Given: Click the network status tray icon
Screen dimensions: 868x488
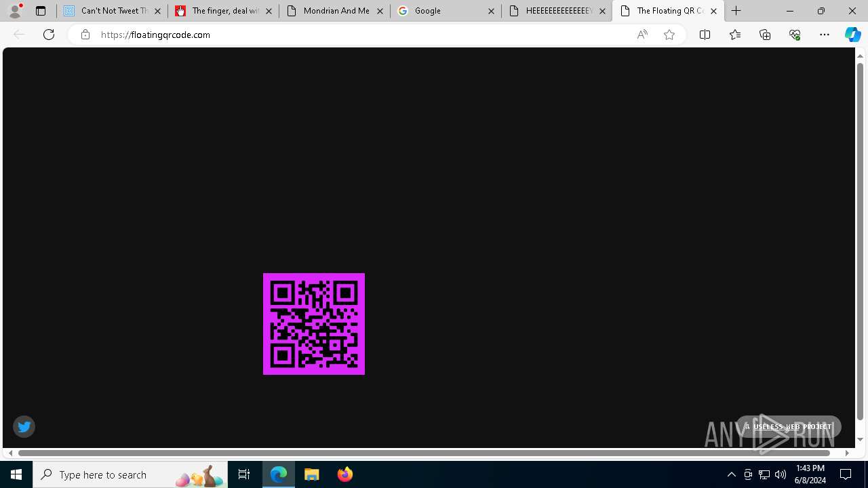Looking at the screenshot, I should 764,474.
